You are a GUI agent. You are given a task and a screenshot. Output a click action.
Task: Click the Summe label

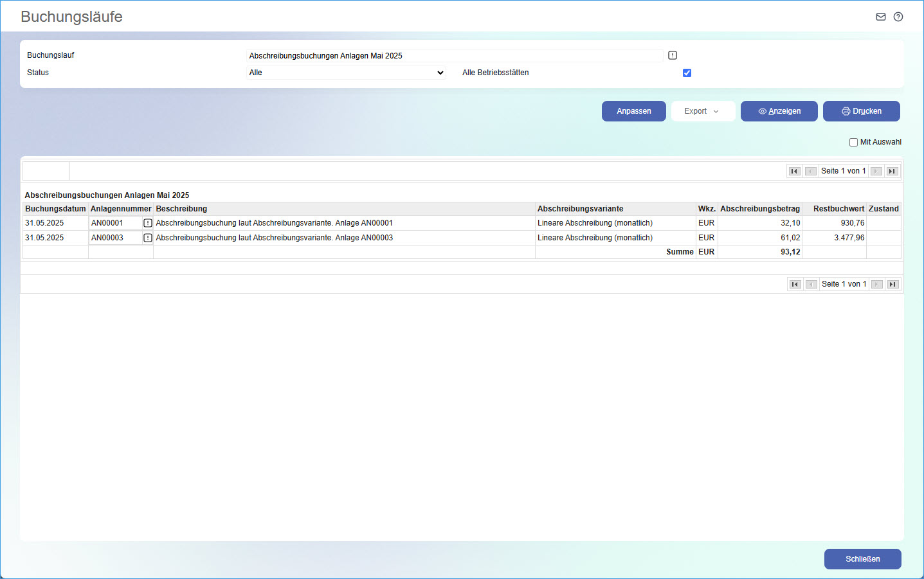coord(680,252)
